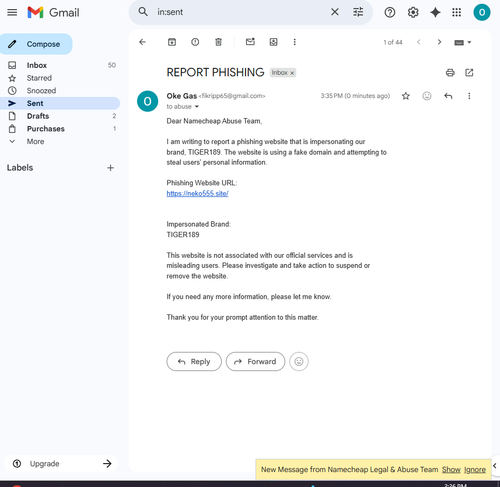This screenshot has width=500, height=487.
Task: Open the Drafts folder
Action: (60, 116)
